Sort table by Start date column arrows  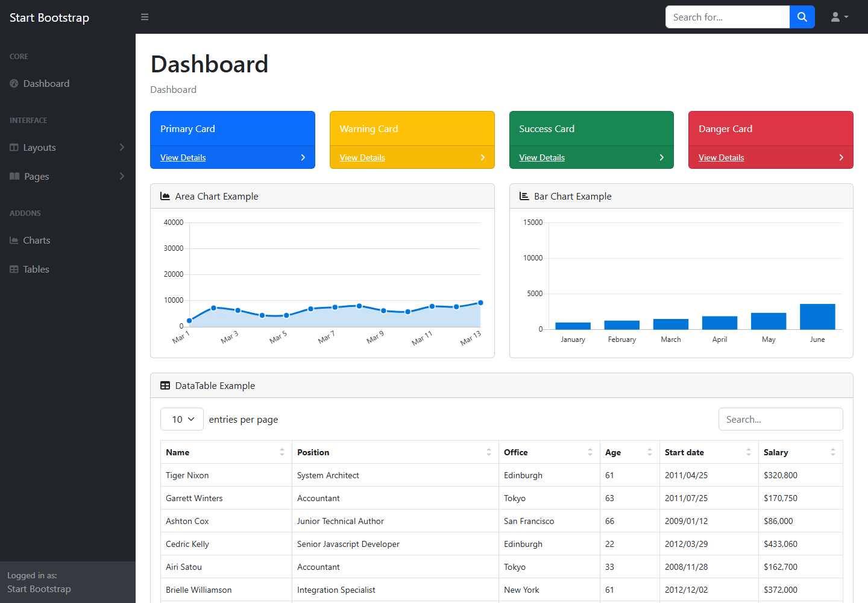click(x=749, y=452)
